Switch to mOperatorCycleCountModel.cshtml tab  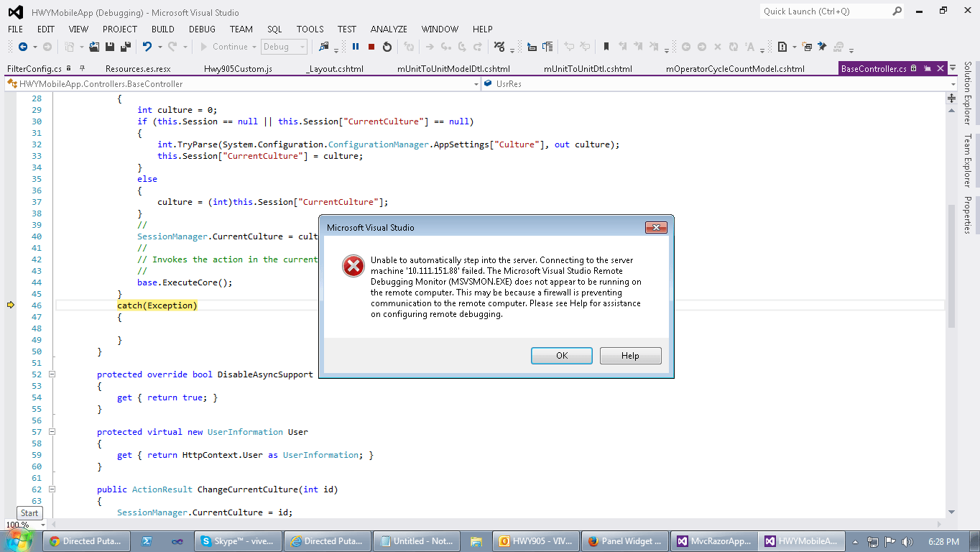coord(736,69)
